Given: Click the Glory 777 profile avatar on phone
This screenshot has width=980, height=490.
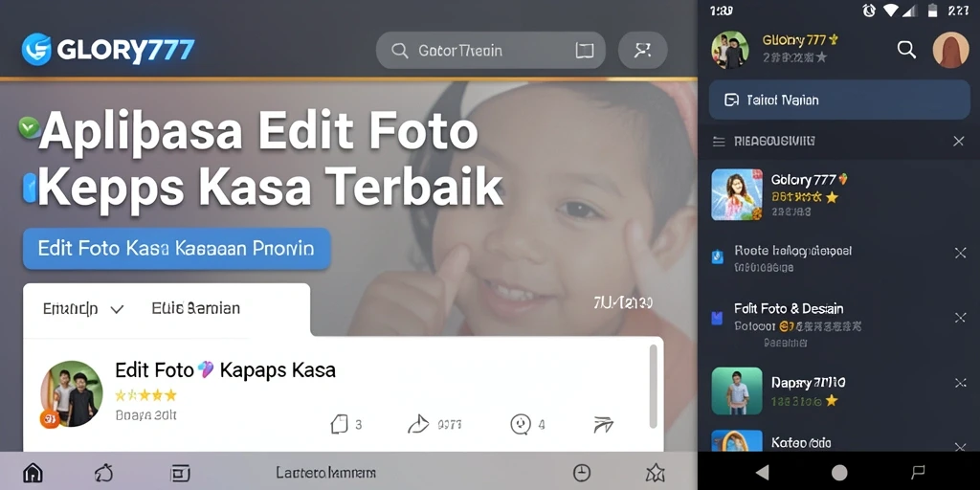Looking at the screenshot, I should tap(730, 50).
